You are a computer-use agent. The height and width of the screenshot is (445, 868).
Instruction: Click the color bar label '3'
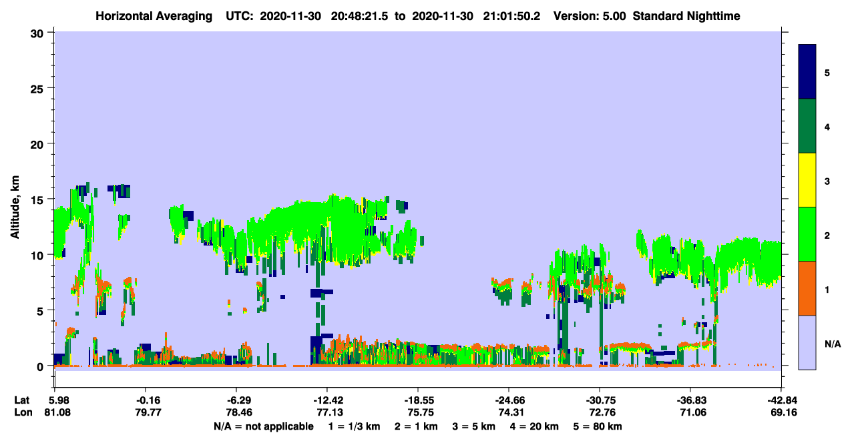[x=827, y=181]
